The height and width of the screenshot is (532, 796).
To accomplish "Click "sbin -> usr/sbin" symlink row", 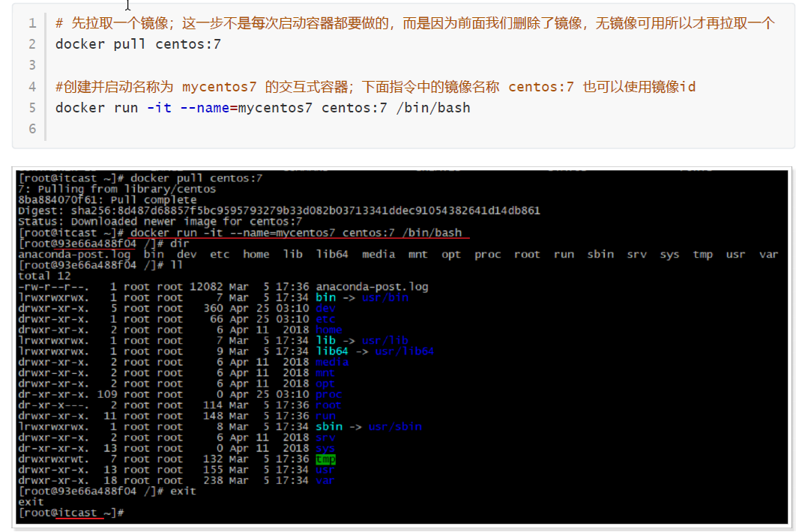I will [x=220, y=426].
